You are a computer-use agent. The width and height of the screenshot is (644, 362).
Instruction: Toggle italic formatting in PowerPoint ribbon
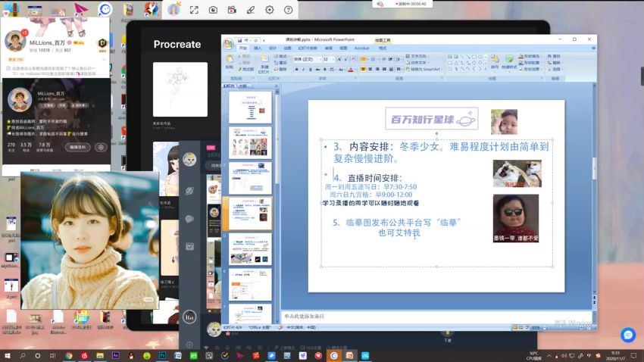pyautogui.click(x=304, y=70)
